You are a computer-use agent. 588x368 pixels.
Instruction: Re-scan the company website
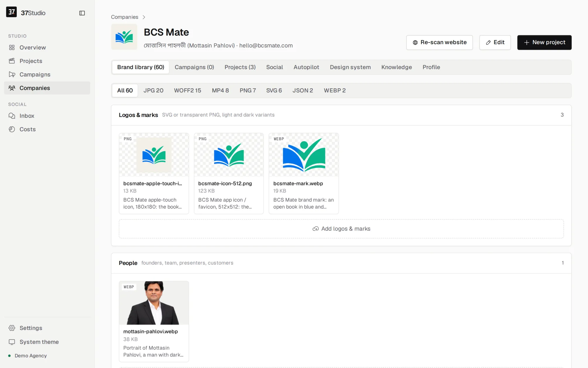pyautogui.click(x=440, y=42)
